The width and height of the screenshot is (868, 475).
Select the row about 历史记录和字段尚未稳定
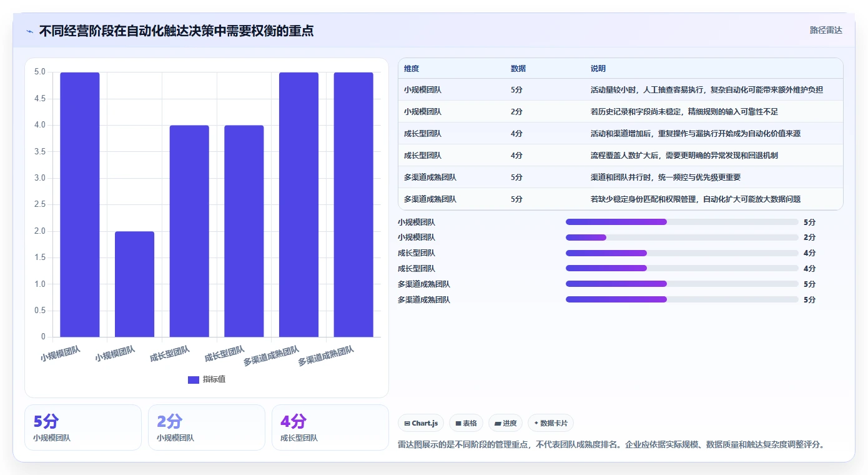point(620,111)
